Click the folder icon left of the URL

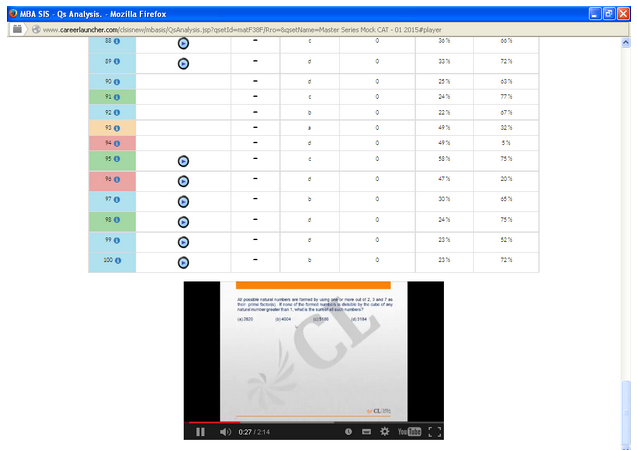17,29
